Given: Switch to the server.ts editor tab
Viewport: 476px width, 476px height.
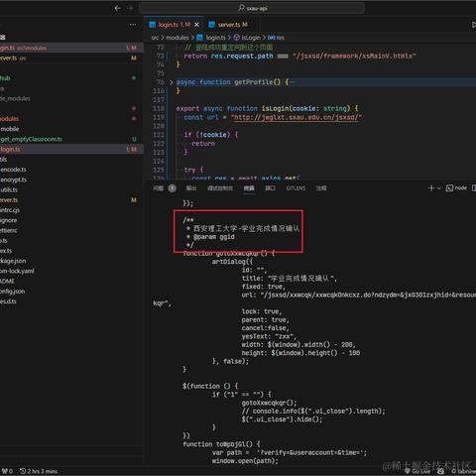Looking at the screenshot, I should pos(233,25).
